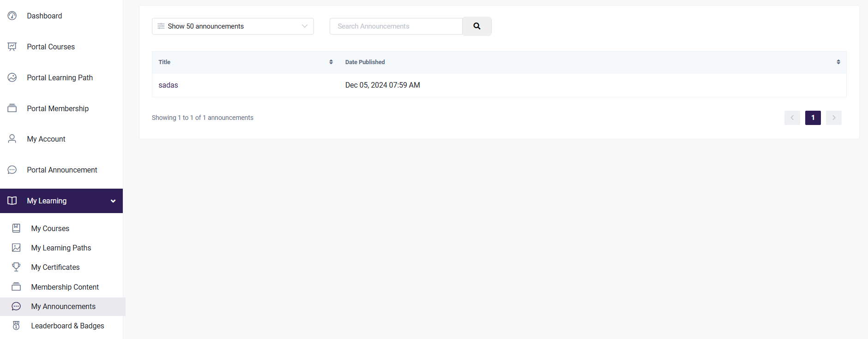Open Portal Announcement section
This screenshot has width=868, height=339.
pos(62,170)
